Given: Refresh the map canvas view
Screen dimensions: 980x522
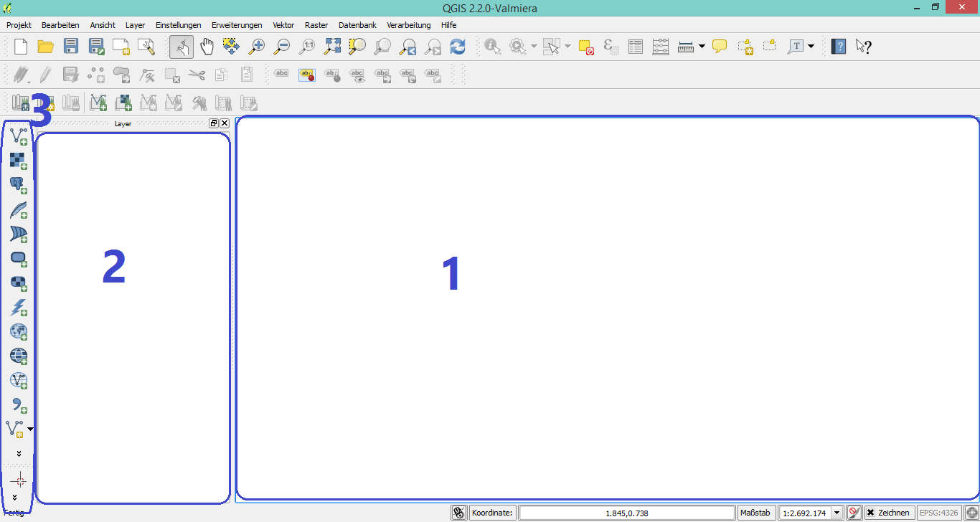Looking at the screenshot, I should click(x=458, y=47).
